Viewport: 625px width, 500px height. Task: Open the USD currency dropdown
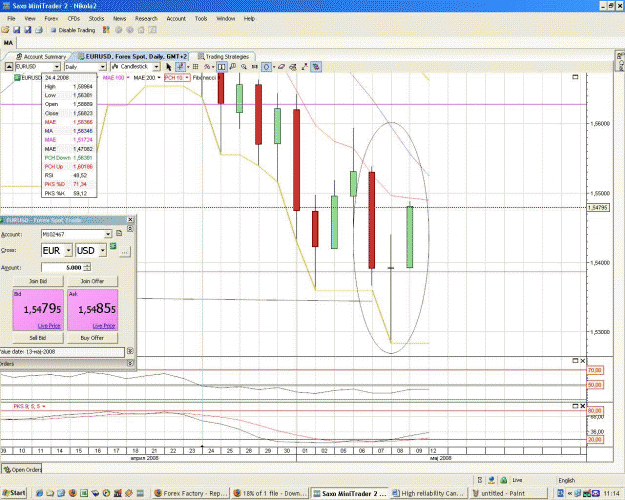(x=103, y=250)
